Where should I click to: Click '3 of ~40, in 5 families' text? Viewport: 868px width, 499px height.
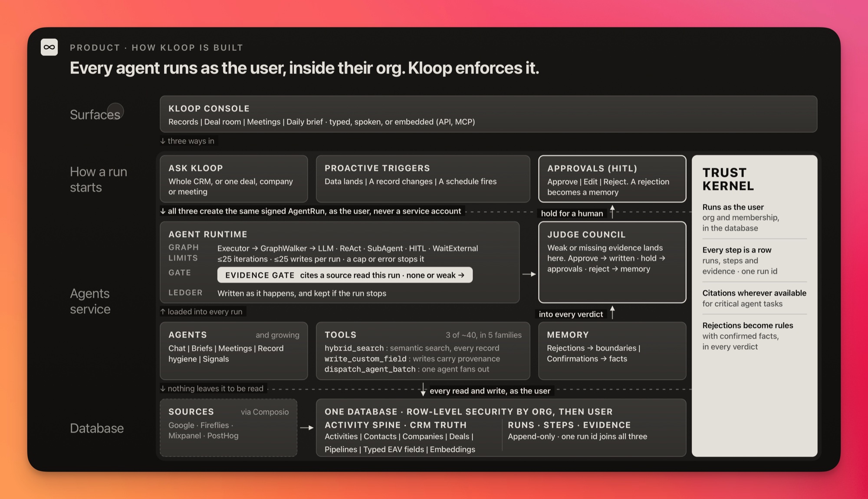(x=483, y=335)
